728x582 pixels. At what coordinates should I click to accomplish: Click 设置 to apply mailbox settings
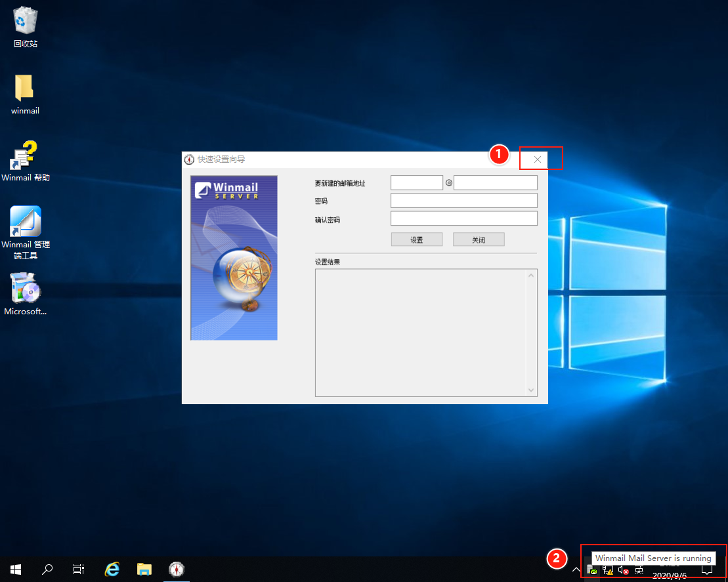(x=416, y=239)
